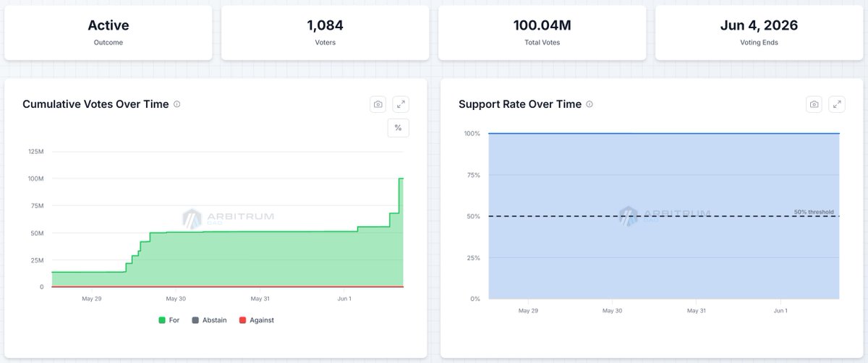
Task: Toggle percent view on Cumulative Votes chart
Action: (398, 128)
